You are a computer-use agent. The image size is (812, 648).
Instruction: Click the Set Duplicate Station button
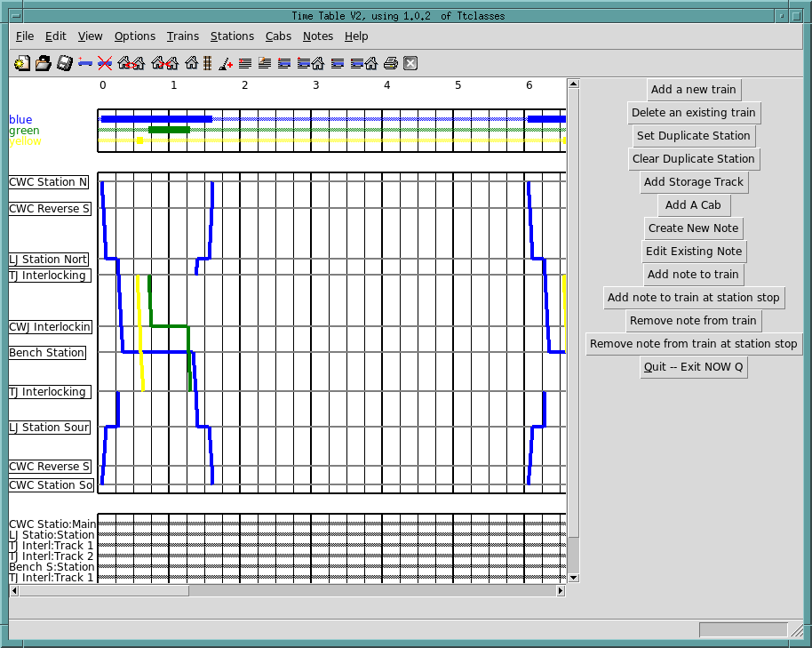(694, 136)
